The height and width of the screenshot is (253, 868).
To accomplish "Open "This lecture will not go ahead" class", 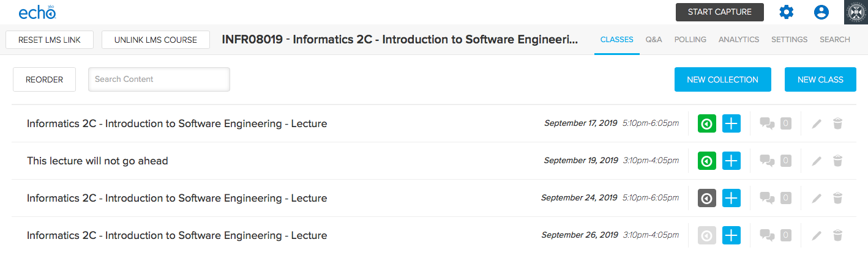I will coord(97,161).
